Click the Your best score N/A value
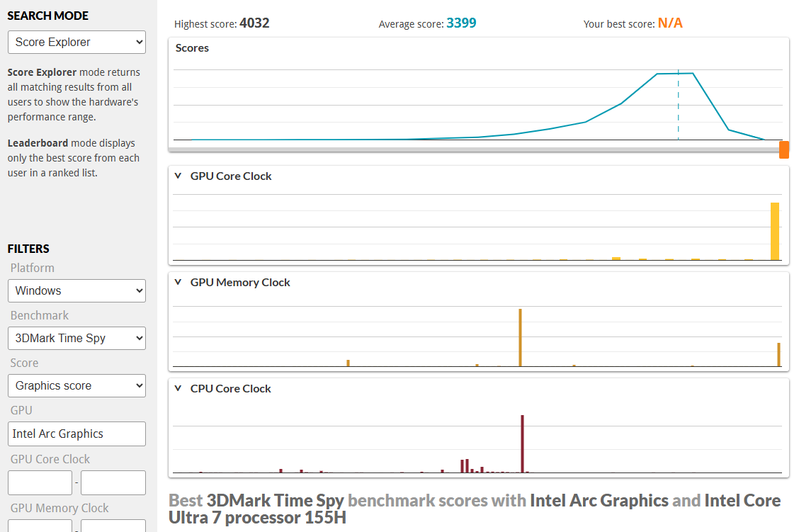This screenshot has height=532, width=799. [670, 23]
